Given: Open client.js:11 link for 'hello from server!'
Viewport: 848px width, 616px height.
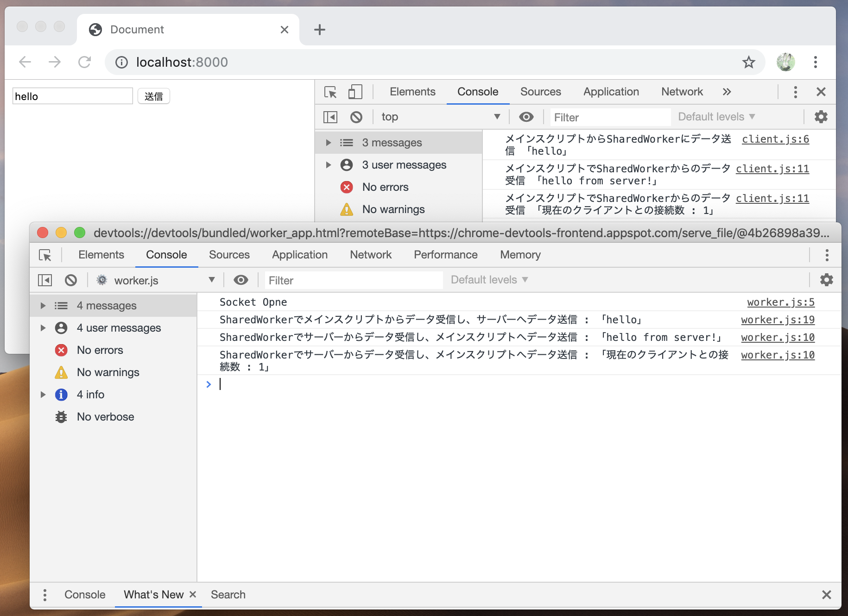Looking at the screenshot, I should click(x=772, y=169).
